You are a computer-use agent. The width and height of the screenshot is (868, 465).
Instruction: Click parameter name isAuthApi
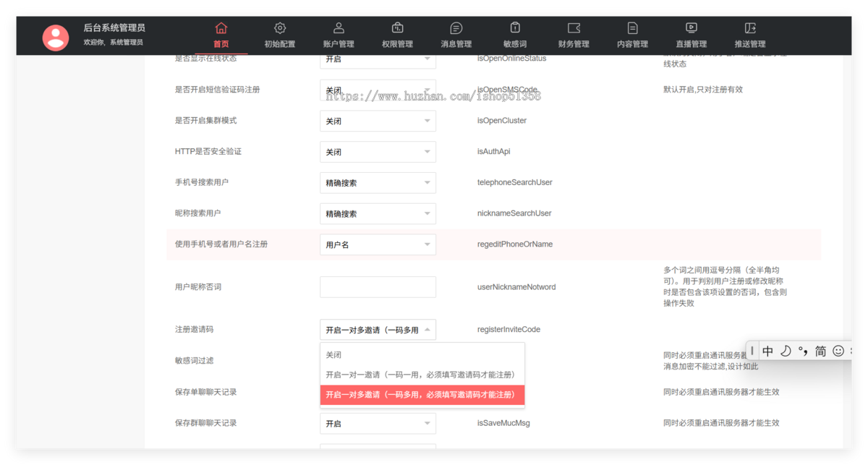coord(494,152)
